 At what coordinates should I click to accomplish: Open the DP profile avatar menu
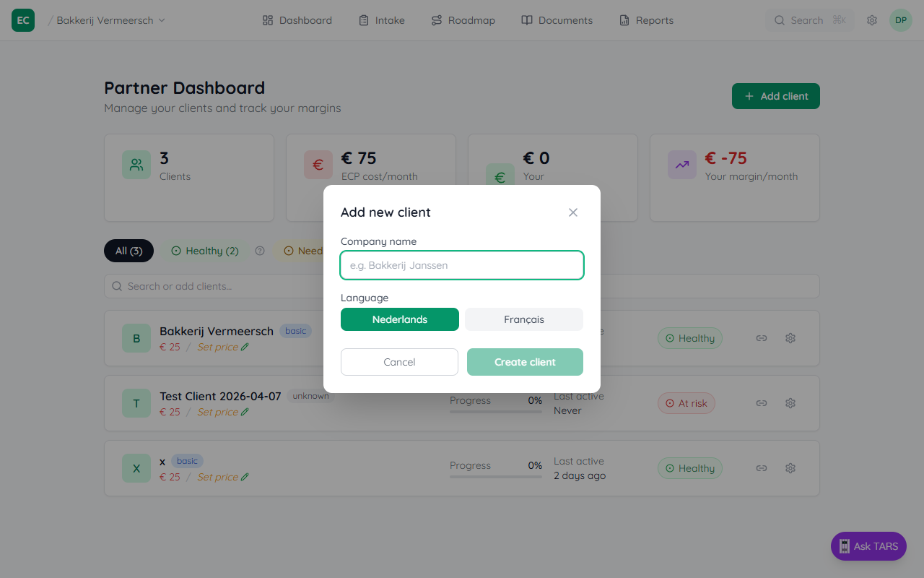900,20
